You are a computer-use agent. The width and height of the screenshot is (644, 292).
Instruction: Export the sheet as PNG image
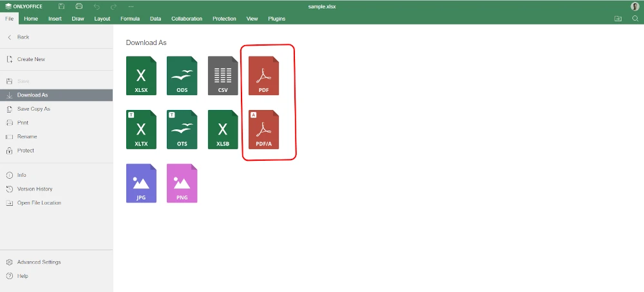pyautogui.click(x=182, y=183)
